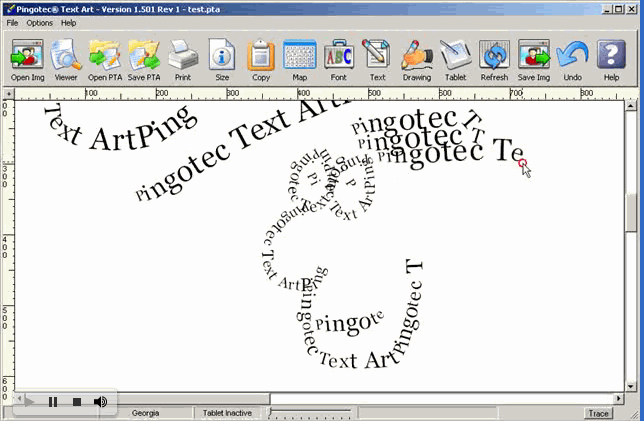This screenshot has width=644, height=421.
Task: Stop the video playback
Action: (x=76, y=402)
